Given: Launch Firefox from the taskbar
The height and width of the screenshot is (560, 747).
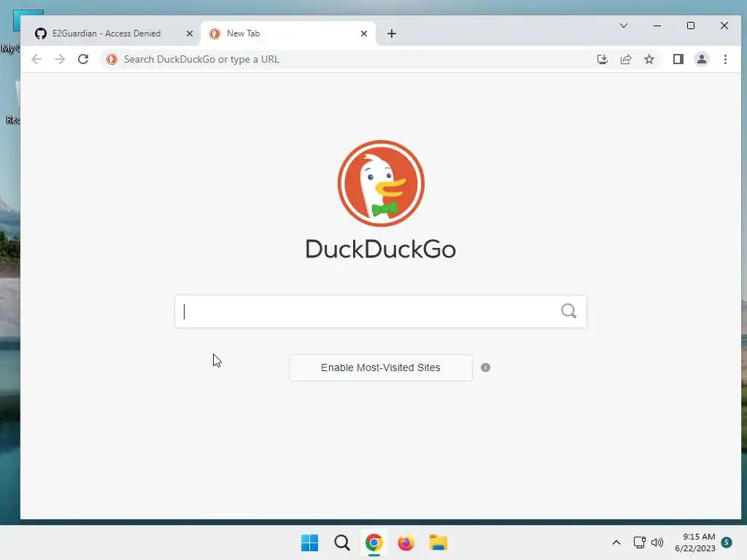Looking at the screenshot, I should (x=406, y=542).
